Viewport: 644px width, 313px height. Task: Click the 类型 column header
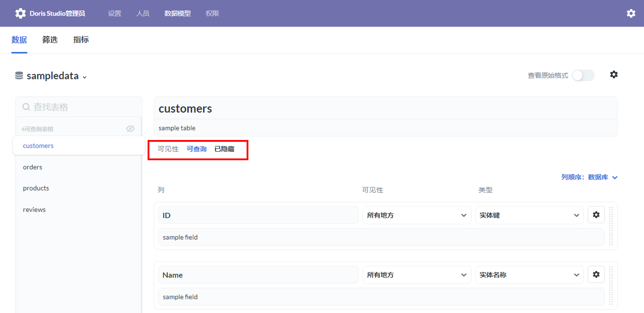click(x=485, y=190)
